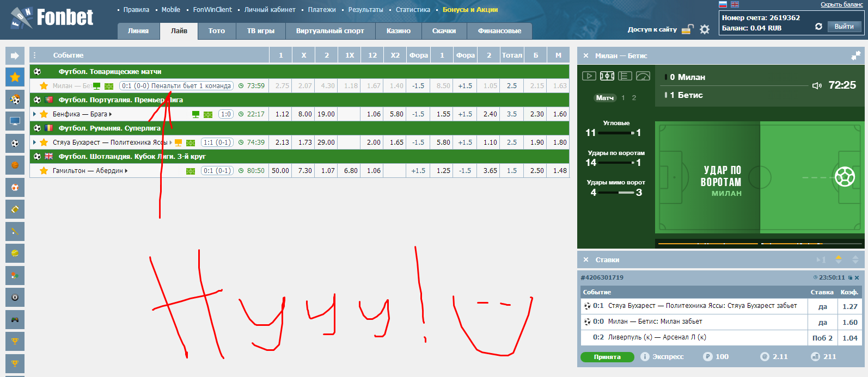Open the Бенфика — Брага green broadcast monitor

coord(195,114)
